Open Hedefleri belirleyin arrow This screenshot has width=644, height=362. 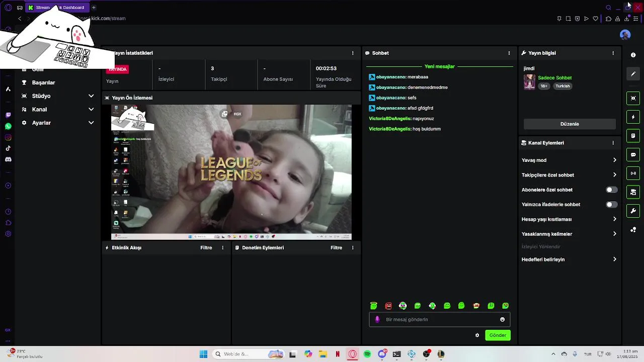point(614,259)
